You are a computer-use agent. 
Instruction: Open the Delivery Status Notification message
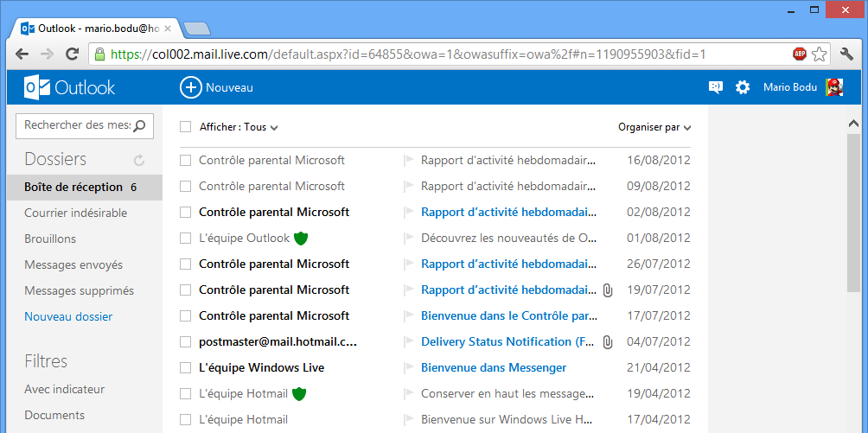pyautogui.click(x=507, y=342)
